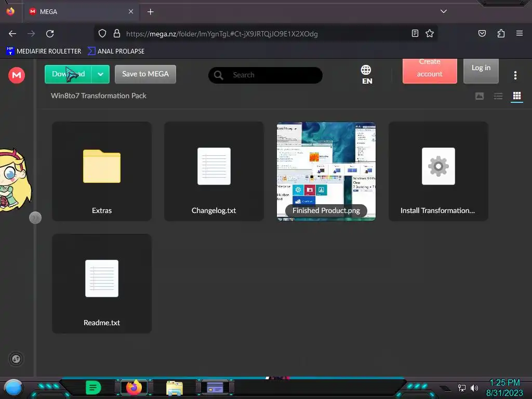Switch to the list view

498,96
